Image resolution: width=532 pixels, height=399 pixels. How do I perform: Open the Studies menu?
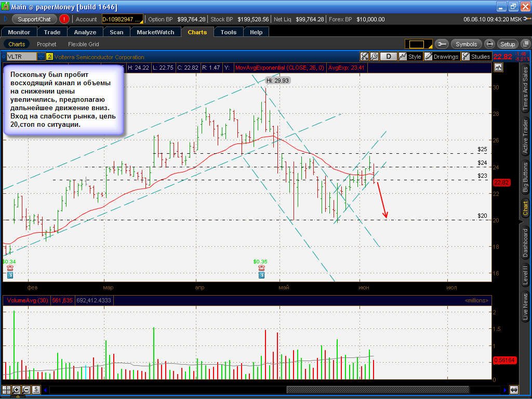coord(476,57)
